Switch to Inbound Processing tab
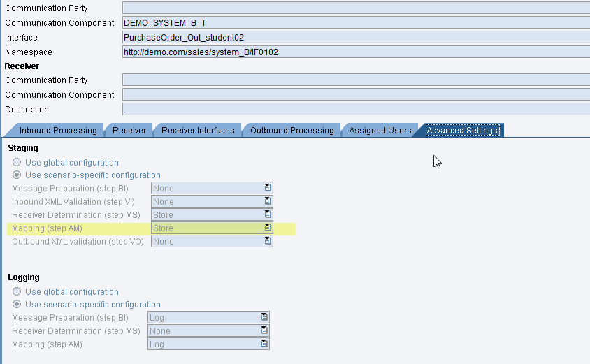The width and height of the screenshot is (590, 364). 58,131
